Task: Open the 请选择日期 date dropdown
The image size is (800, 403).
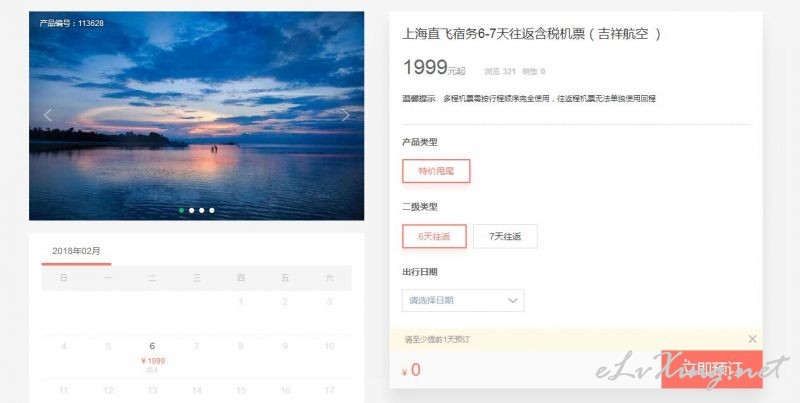Action: point(463,300)
